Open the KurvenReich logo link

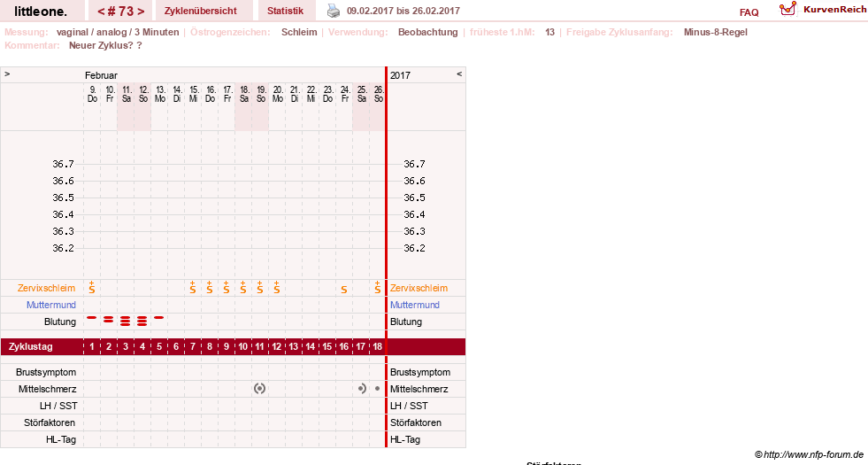(x=787, y=9)
